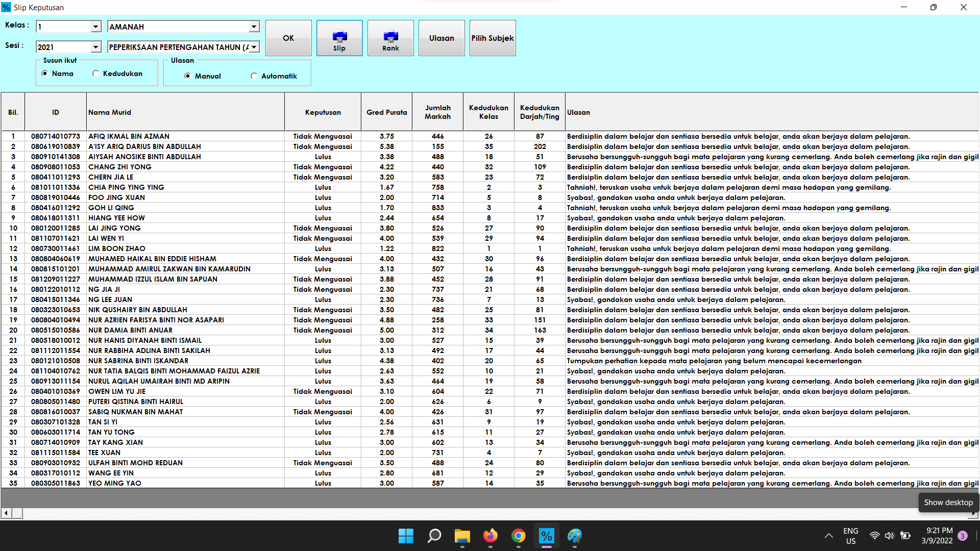Click horizontal scrollbar left arrow

tap(6, 513)
